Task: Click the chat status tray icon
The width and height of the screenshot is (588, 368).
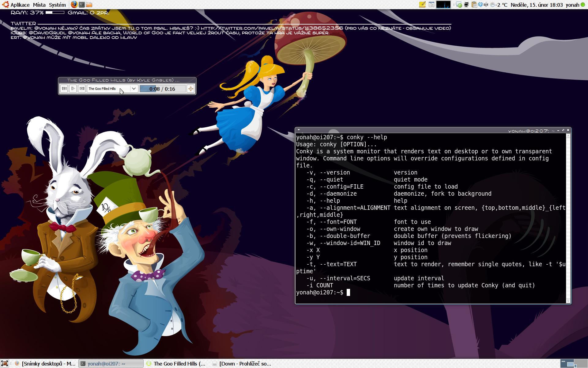Action: click(459, 5)
